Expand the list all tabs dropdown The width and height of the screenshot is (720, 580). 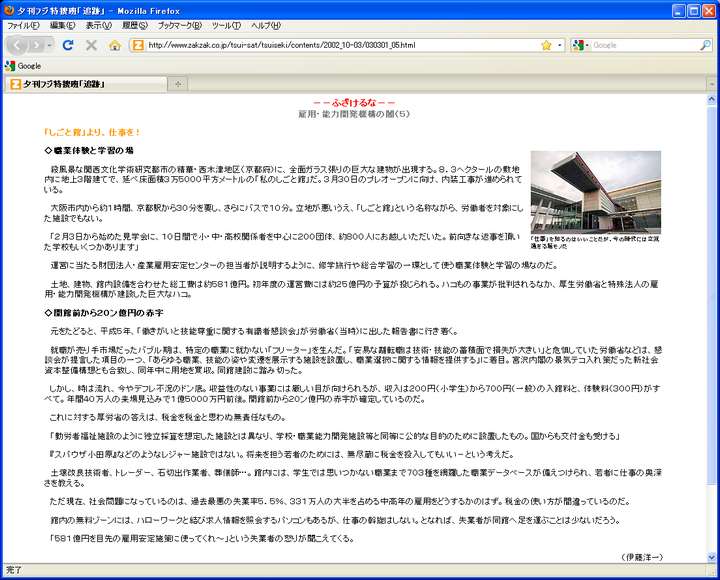(x=709, y=84)
